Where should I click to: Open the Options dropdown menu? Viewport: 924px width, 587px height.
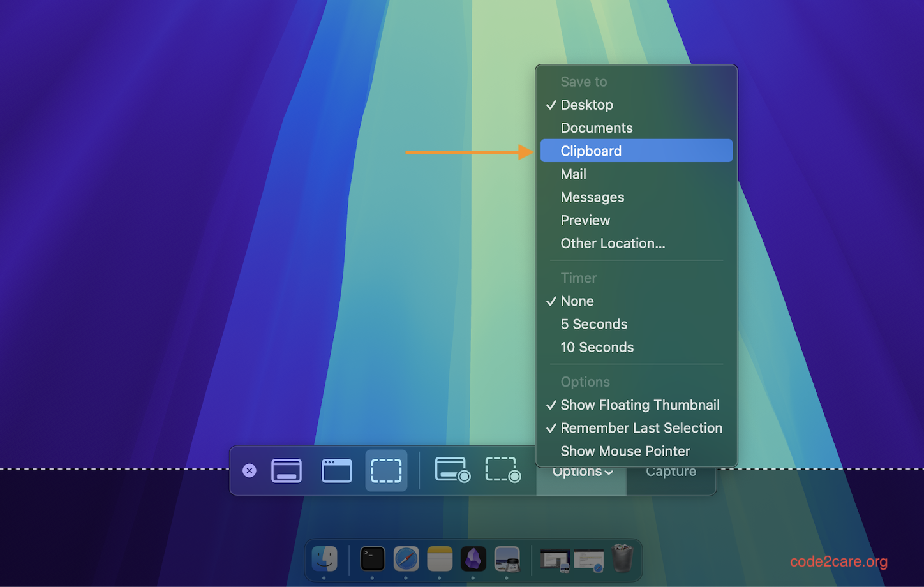pyautogui.click(x=581, y=472)
